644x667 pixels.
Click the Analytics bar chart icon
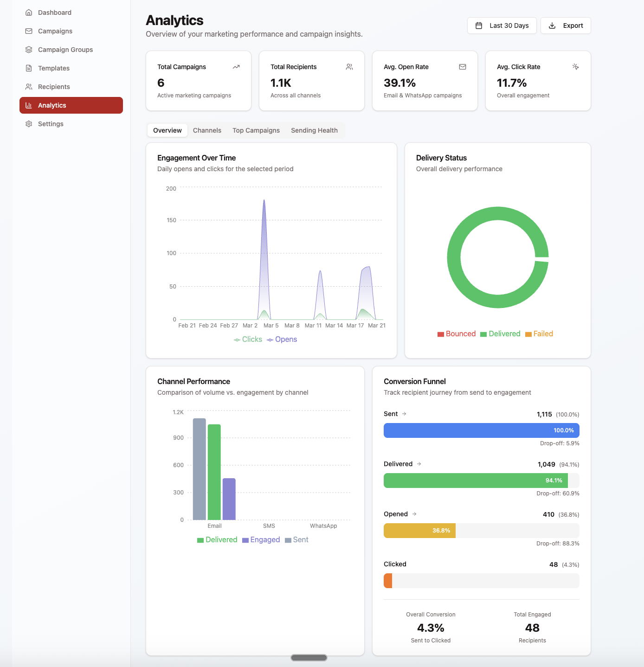point(29,105)
